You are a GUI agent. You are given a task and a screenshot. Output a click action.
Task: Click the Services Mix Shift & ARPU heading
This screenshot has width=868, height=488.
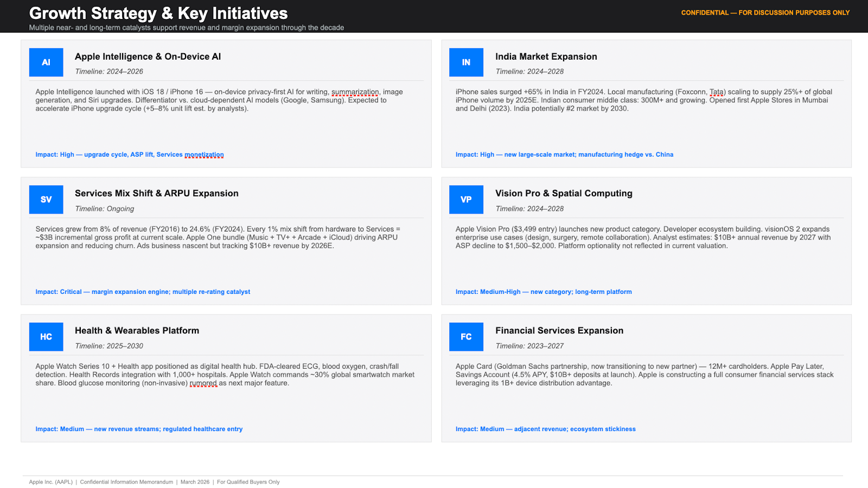(x=156, y=194)
